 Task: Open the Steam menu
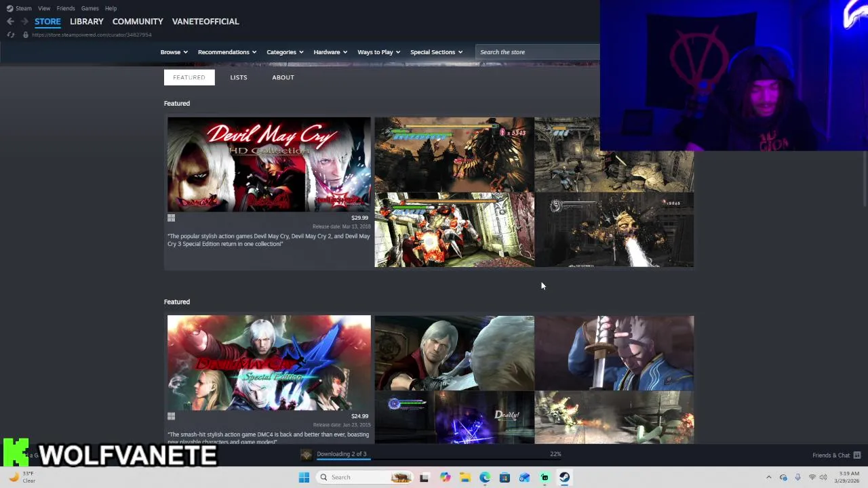click(x=19, y=8)
